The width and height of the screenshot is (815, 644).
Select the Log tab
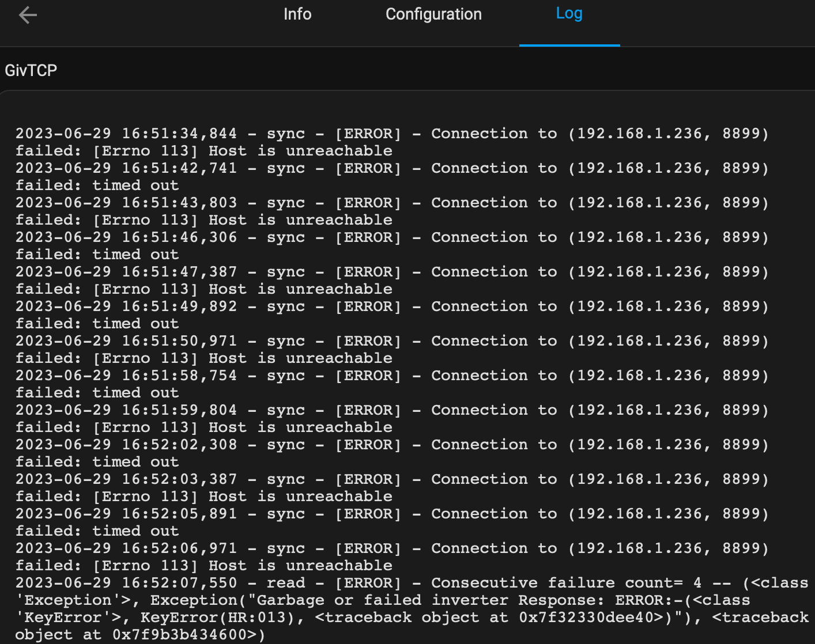point(569,14)
